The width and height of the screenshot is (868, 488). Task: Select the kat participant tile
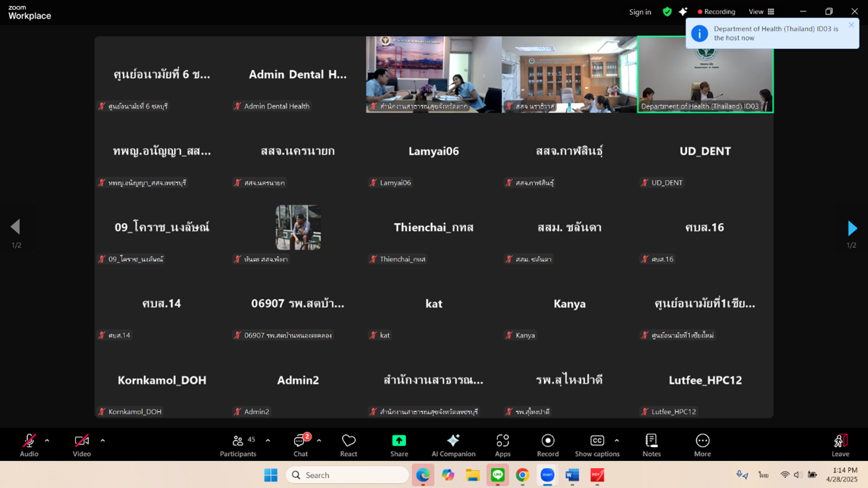pyautogui.click(x=434, y=304)
